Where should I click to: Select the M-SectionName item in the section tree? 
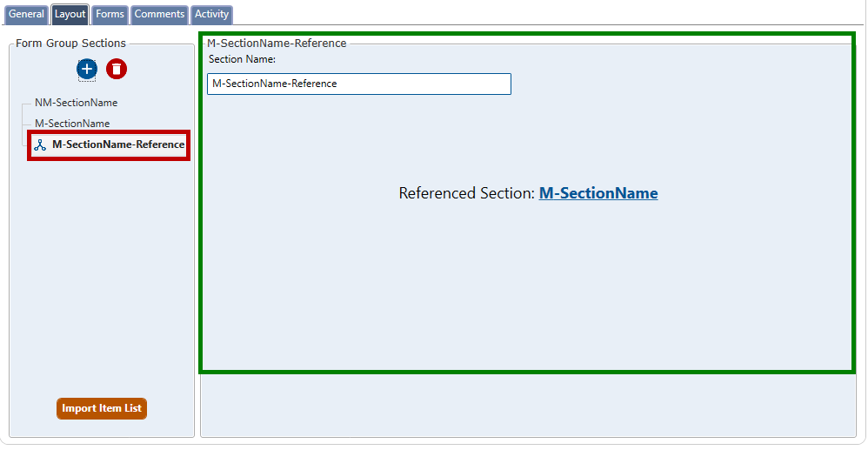(72, 124)
